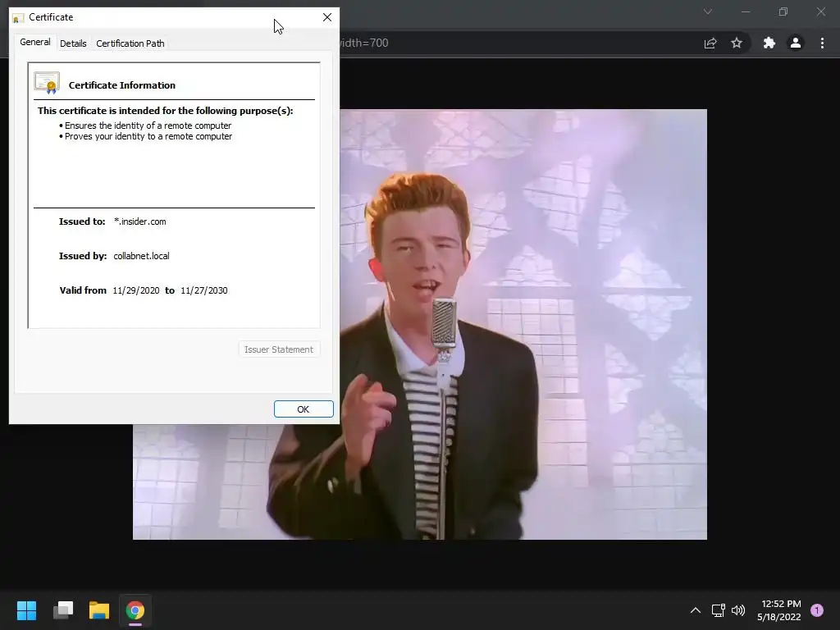This screenshot has width=840, height=630.
Task: Close the Certificate dialog
Action: [x=327, y=17]
